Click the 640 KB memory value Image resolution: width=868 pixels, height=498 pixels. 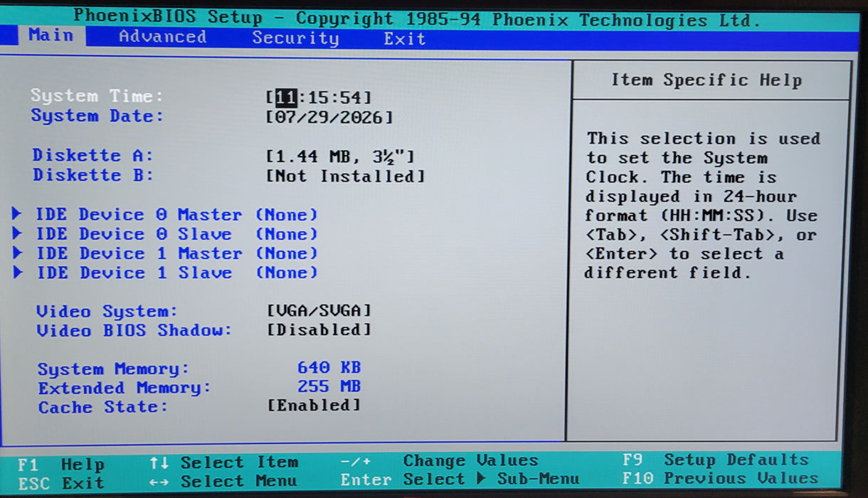[329, 367]
